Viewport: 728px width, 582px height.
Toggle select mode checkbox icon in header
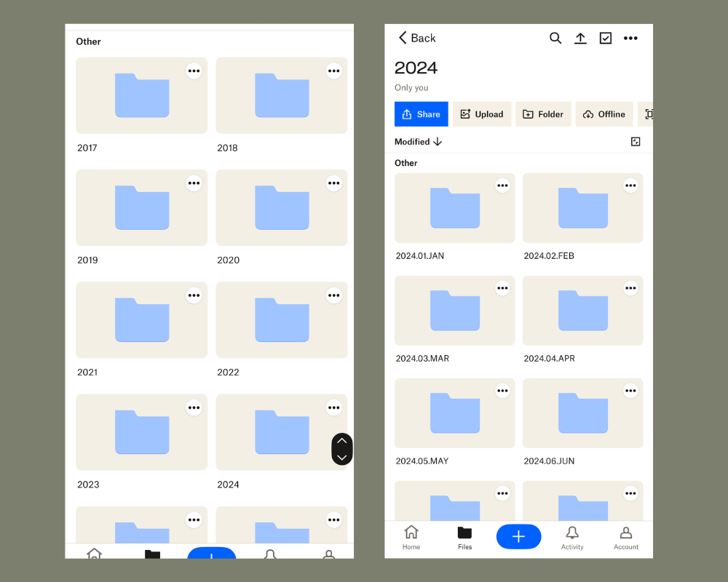(x=606, y=39)
